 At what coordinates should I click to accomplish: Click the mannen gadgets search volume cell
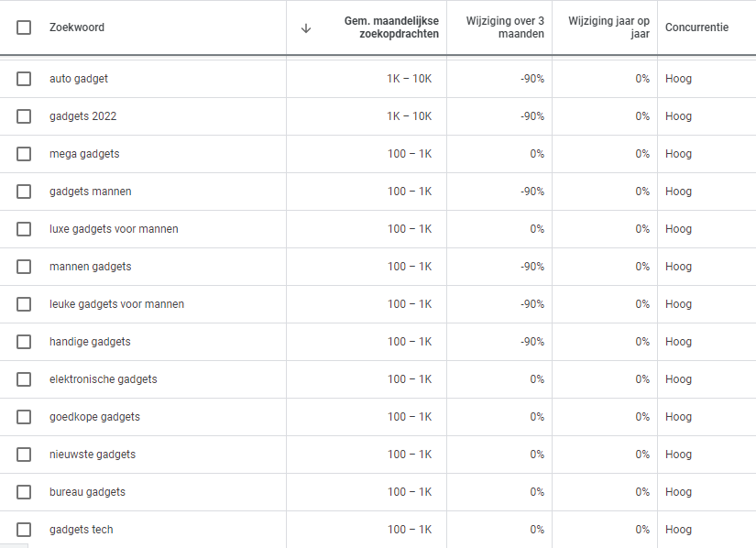click(x=409, y=267)
